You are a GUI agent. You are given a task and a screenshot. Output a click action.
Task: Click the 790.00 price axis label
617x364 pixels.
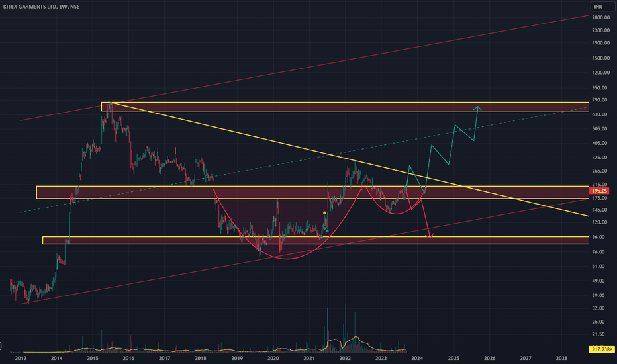coord(600,100)
